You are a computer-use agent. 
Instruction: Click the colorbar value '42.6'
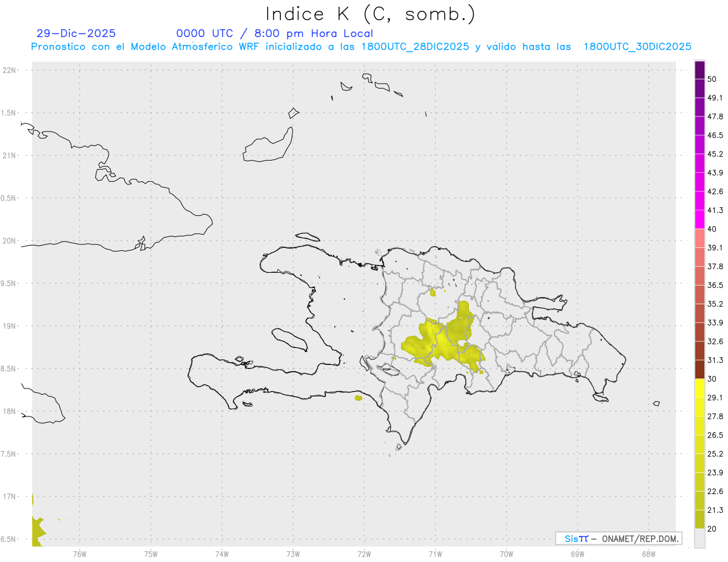(715, 192)
